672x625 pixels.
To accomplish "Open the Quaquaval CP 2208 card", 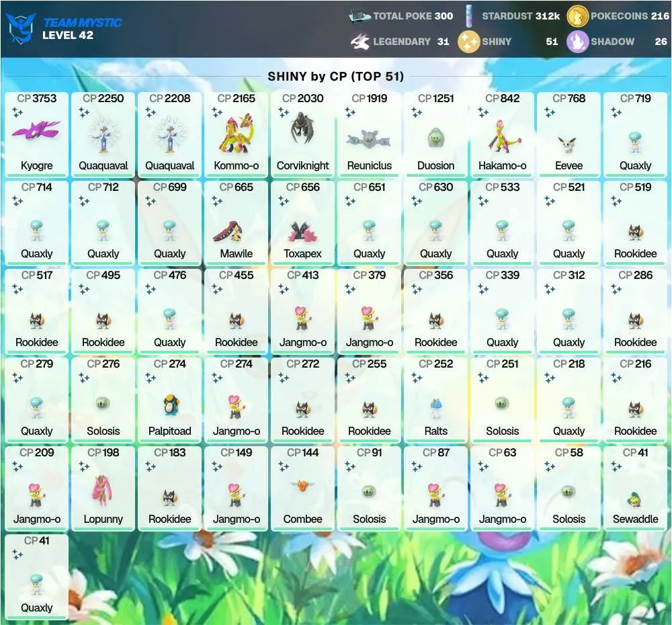I will 170,134.
